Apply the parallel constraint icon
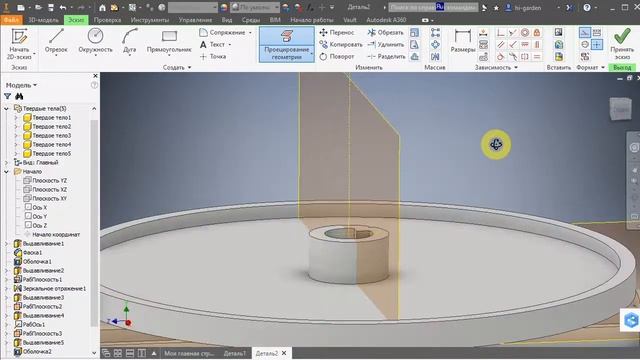640x360 pixels. click(501, 44)
